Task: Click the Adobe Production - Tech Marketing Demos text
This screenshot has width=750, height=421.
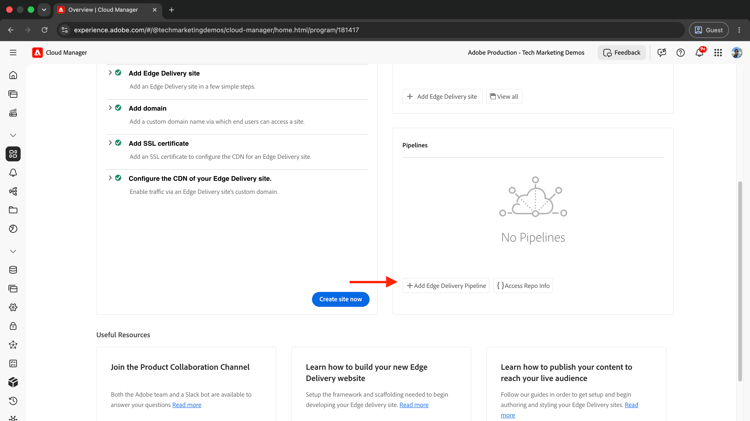Action: [x=526, y=53]
